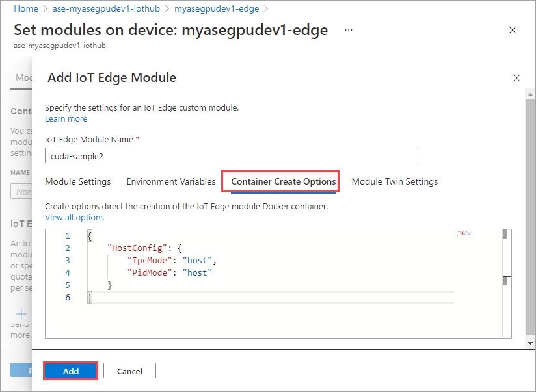The image size is (536, 392).
Task: Click the Add button to save the module
Action: (x=70, y=370)
